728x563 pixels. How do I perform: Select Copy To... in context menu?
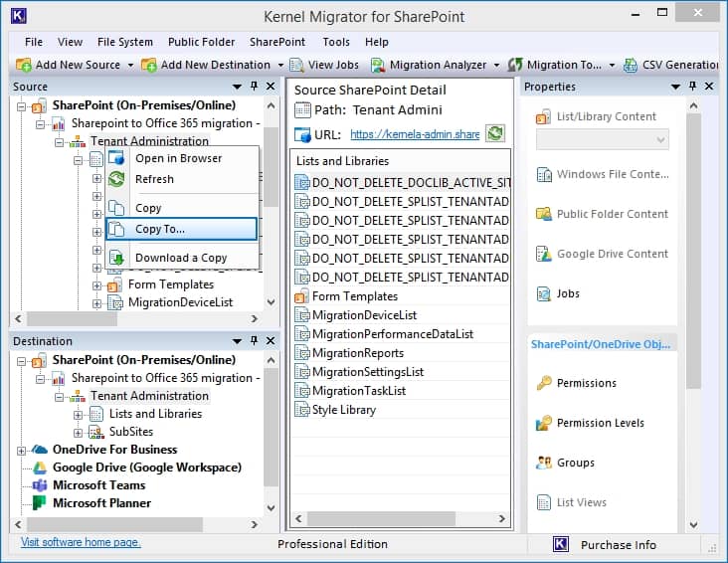pyautogui.click(x=182, y=229)
